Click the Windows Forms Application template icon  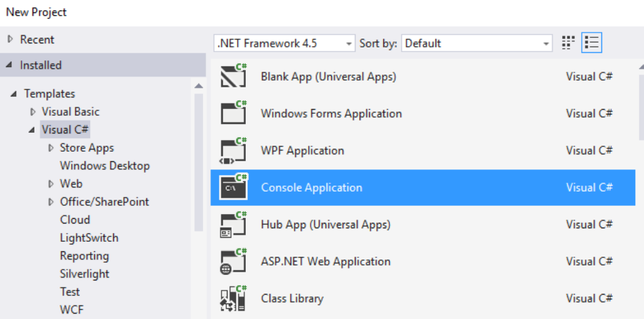tap(233, 112)
